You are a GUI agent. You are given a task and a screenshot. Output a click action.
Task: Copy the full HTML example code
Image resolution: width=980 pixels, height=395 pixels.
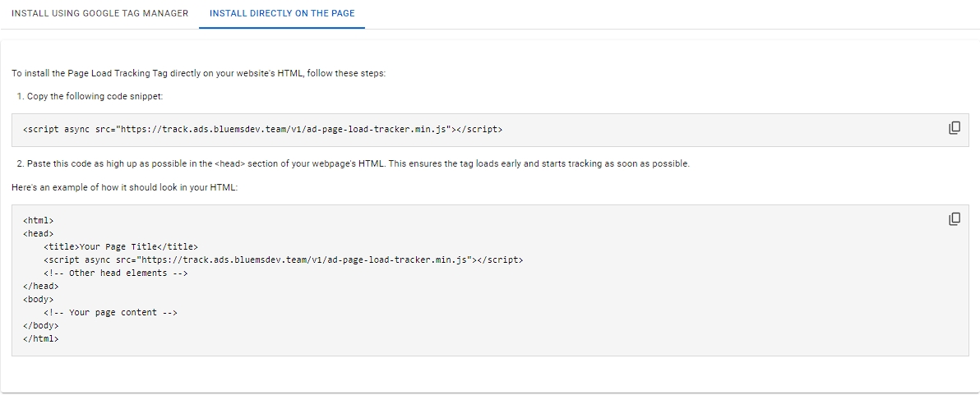coord(955,218)
